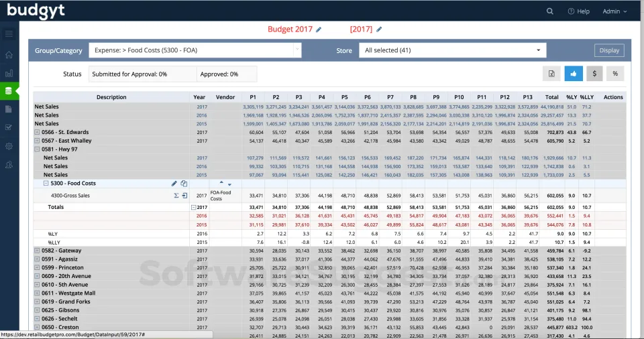Expand 0609 - 20th Avenue row

pos(37,276)
